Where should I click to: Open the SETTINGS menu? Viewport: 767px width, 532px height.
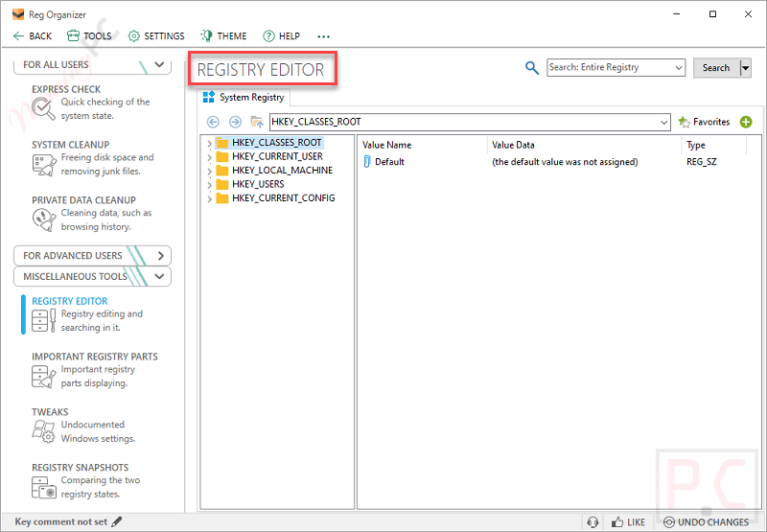point(157,36)
